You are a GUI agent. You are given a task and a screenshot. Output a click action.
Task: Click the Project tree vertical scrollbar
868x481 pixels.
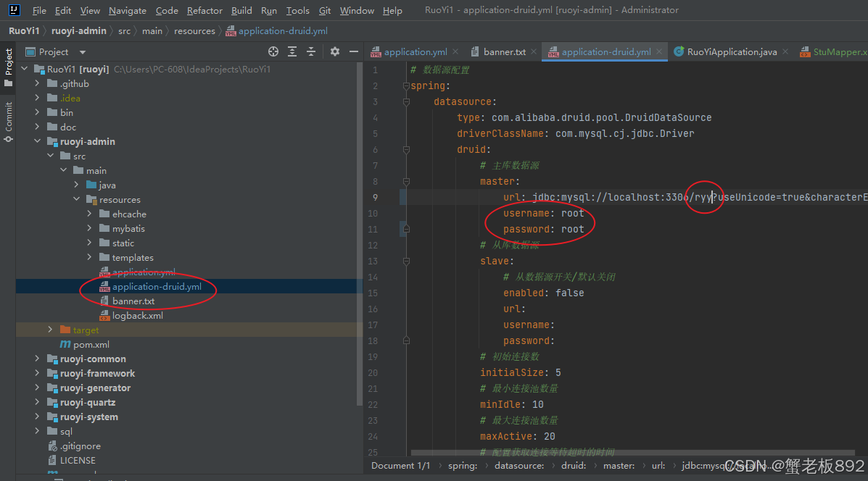(360, 233)
